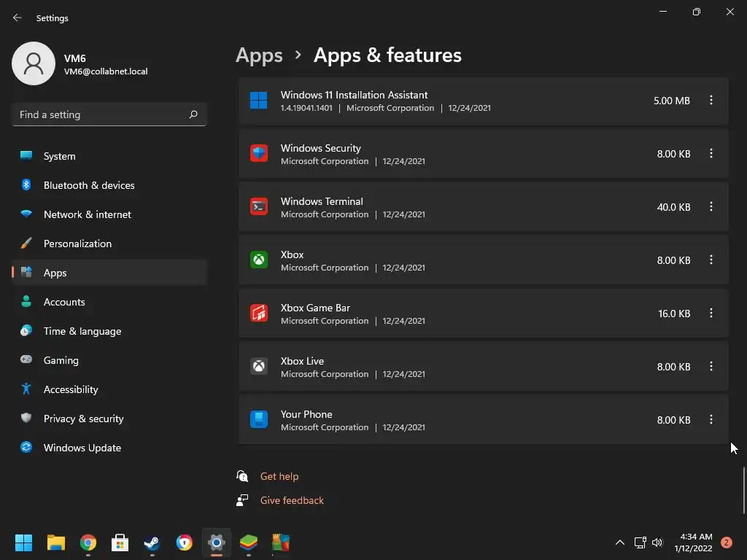The height and width of the screenshot is (560, 747).
Task: Open the three-dot menu for Xbox Game Bar
Action: tap(711, 313)
